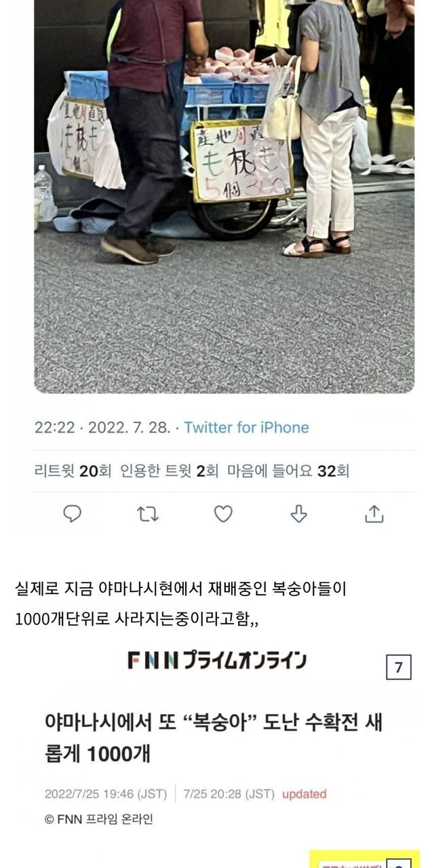Click the download arrow icon under tweet

point(299,515)
